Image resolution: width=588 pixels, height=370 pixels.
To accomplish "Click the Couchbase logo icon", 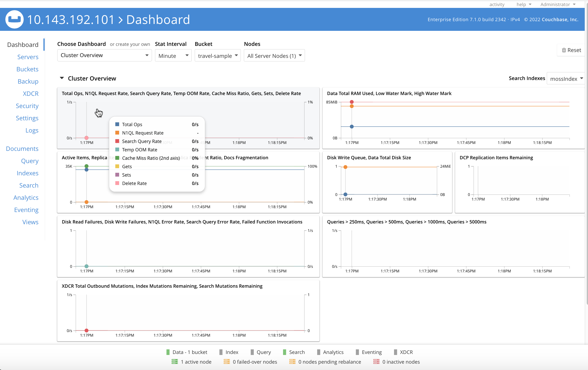I will point(14,19).
